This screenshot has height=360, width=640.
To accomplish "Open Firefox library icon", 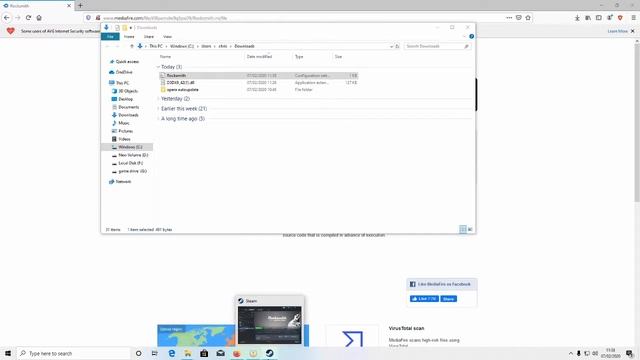I will (x=588, y=18).
